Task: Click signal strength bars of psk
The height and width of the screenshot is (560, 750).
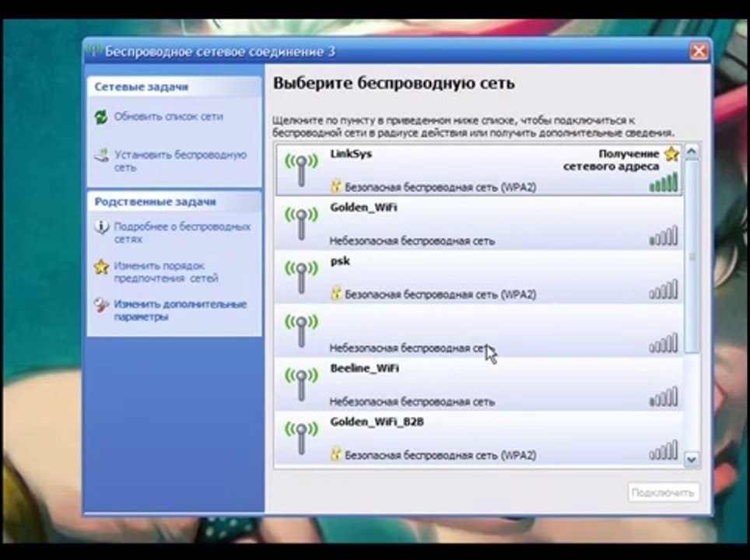Action: pos(664,290)
